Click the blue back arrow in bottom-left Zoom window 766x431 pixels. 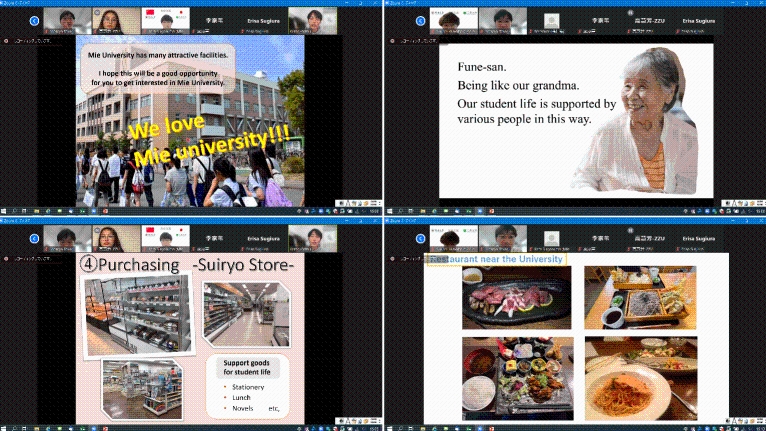tap(34, 238)
